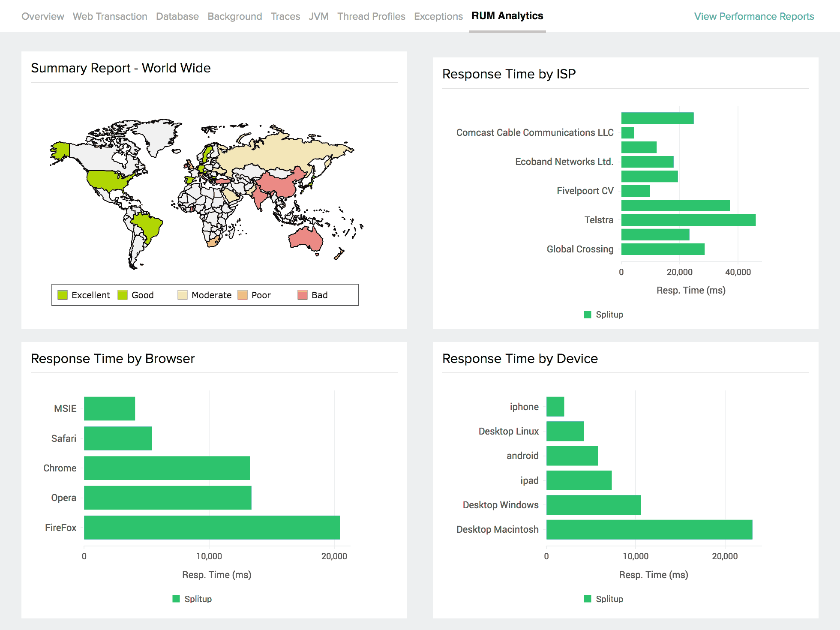Open the Exceptions tab
Viewport: 840px width, 630px height.
[x=438, y=16]
